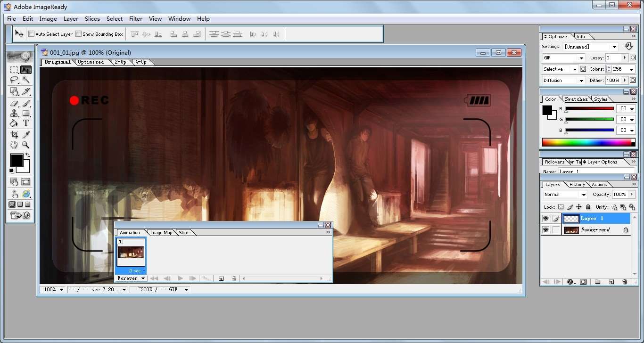Click the Optimize droplet icon

tap(628, 46)
